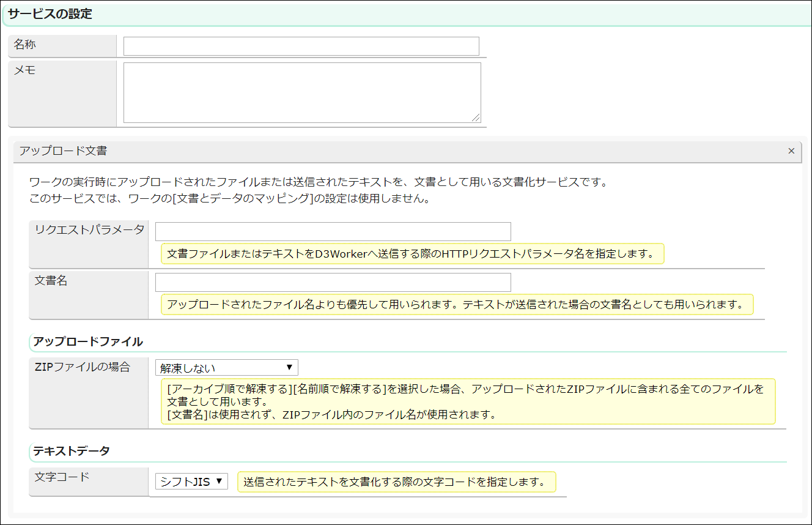This screenshot has height=525, width=812.
Task: Click inside the 名称 text field
Action: click(x=300, y=46)
